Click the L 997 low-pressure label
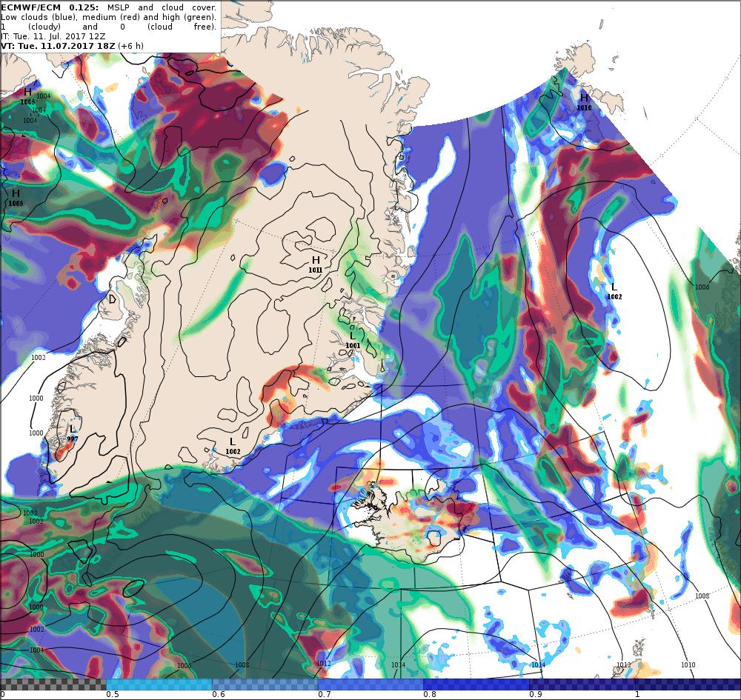The width and height of the screenshot is (741, 700). (72, 433)
